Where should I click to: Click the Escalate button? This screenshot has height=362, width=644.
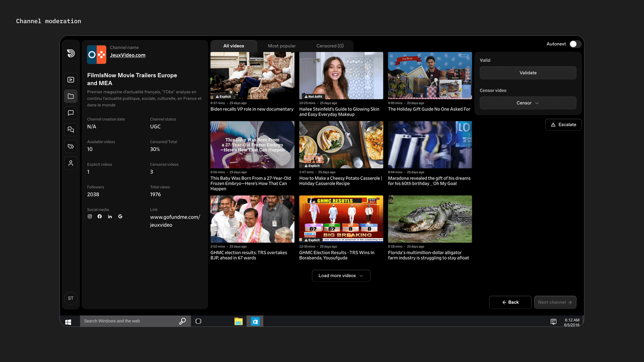point(563,125)
